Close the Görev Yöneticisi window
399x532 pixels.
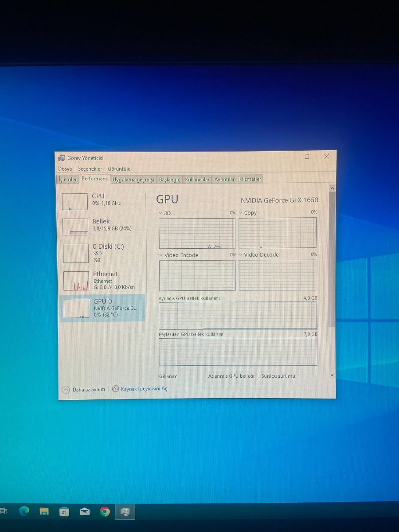tap(327, 156)
